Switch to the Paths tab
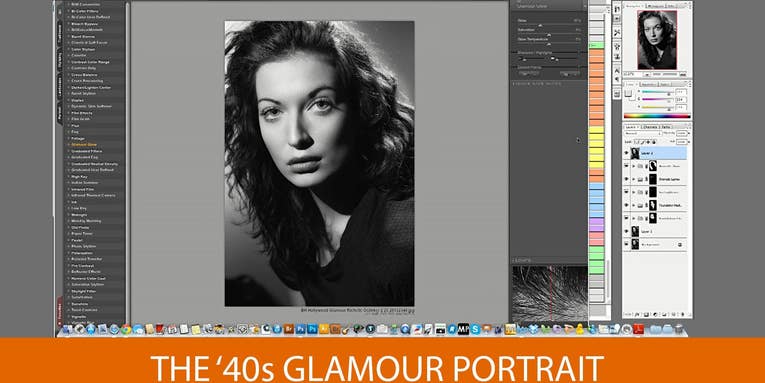Screen dimensions: 765x383 [x=667, y=127]
